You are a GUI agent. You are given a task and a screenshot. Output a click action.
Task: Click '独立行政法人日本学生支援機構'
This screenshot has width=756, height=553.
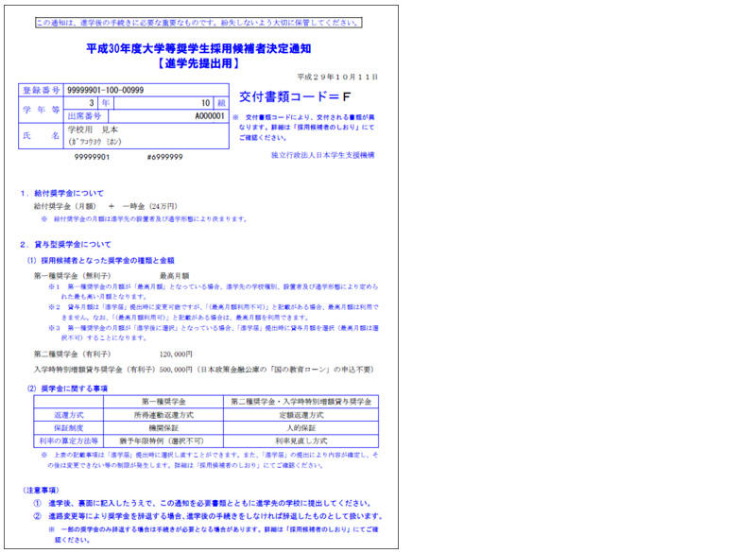tap(323, 155)
